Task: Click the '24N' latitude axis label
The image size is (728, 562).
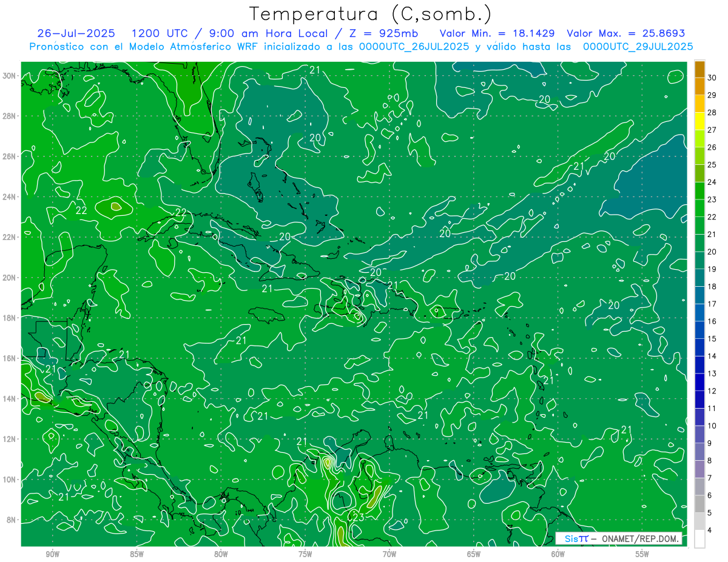Action: coord(10,197)
